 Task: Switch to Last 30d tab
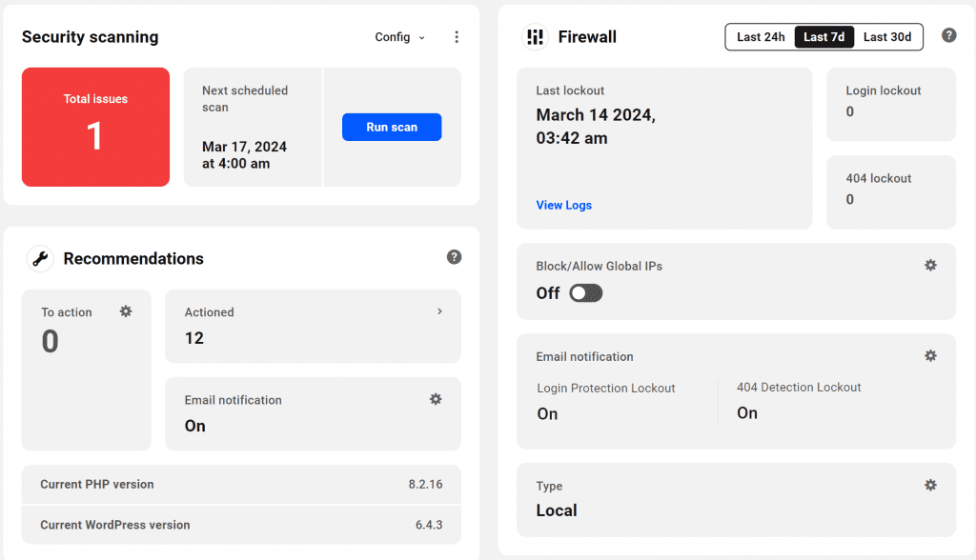click(x=887, y=37)
